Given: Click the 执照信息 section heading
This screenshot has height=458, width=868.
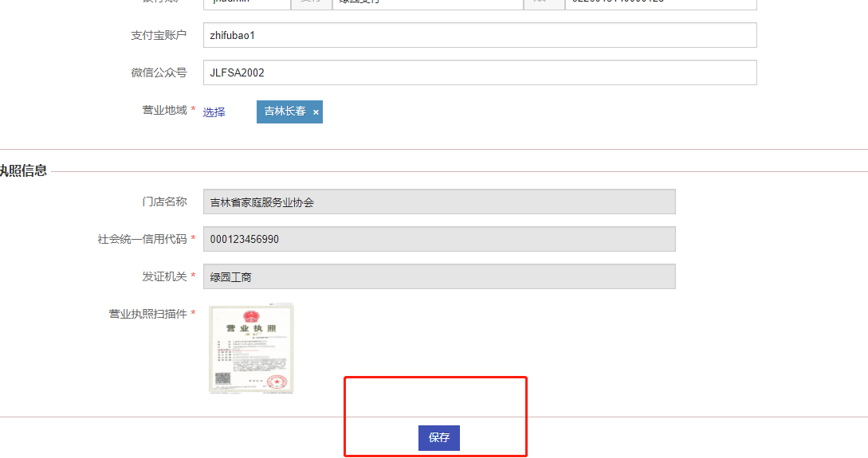Looking at the screenshot, I should point(23,170).
